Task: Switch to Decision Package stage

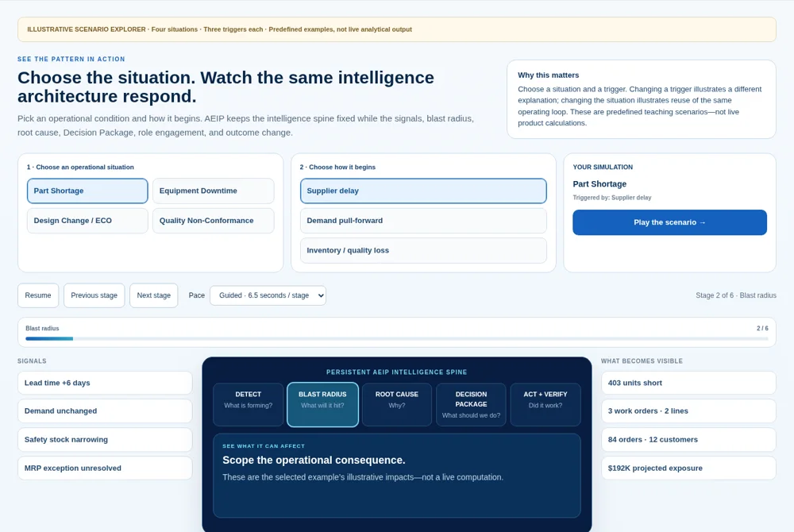Action: [471, 404]
